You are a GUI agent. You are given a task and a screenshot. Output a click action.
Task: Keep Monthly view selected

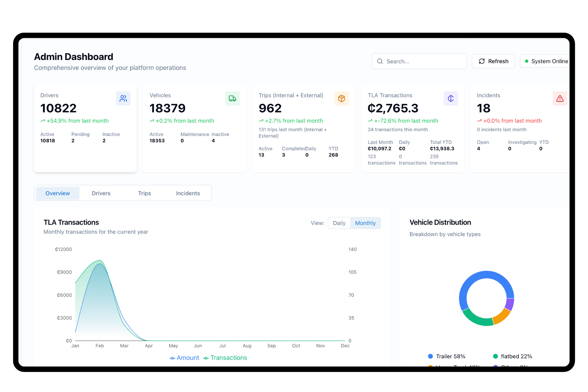pyautogui.click(x=365, y=223)
